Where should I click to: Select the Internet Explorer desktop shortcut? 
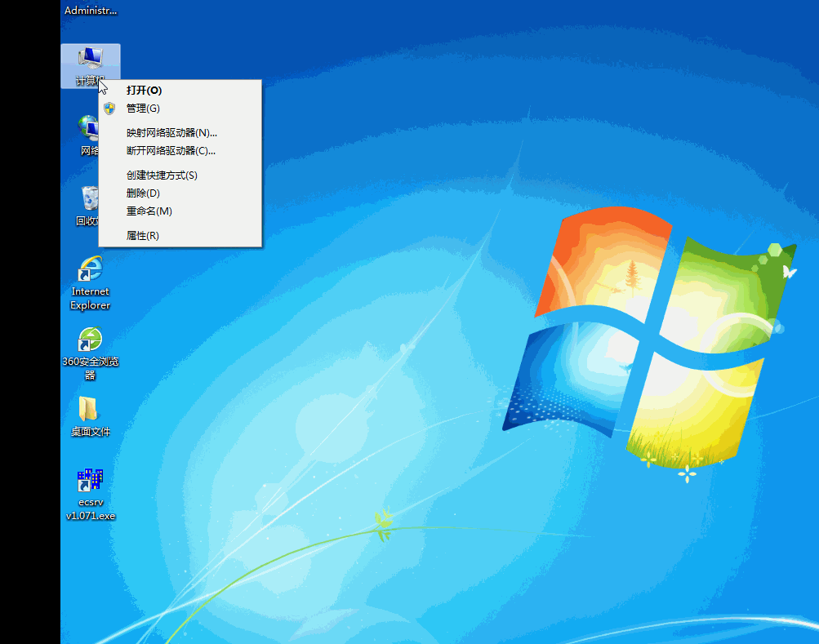[x=91, y=283]
